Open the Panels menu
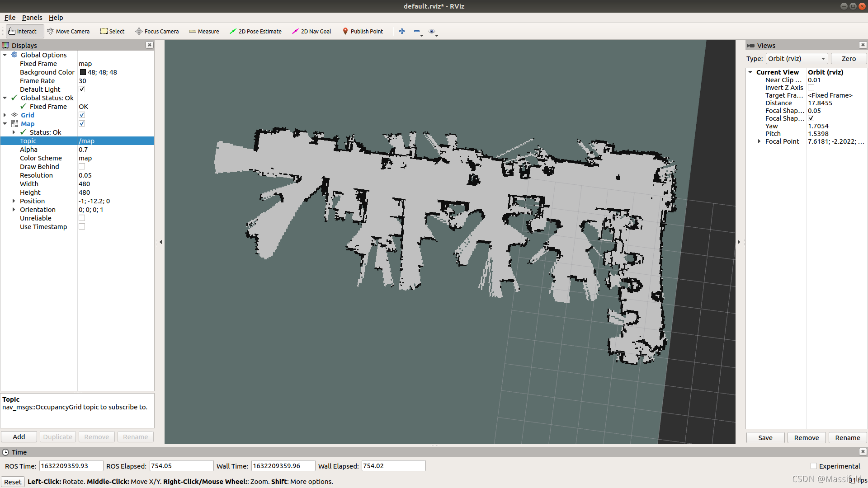 point(32,18)
